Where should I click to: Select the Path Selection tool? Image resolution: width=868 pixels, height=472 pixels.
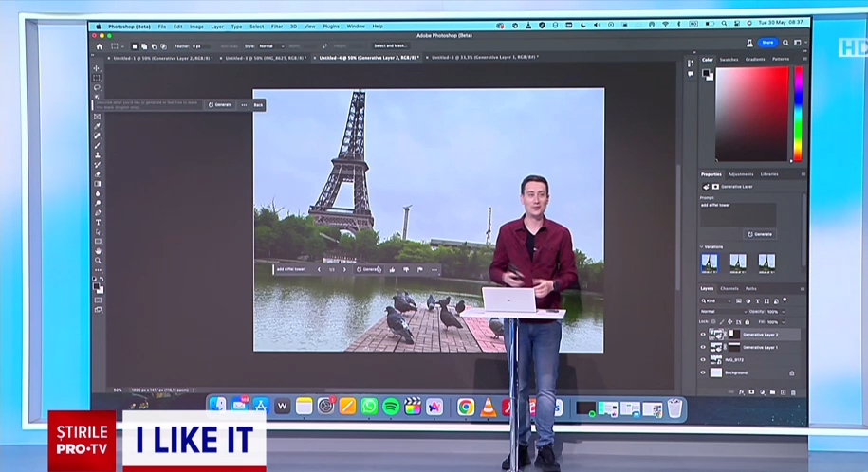point(98,232)
